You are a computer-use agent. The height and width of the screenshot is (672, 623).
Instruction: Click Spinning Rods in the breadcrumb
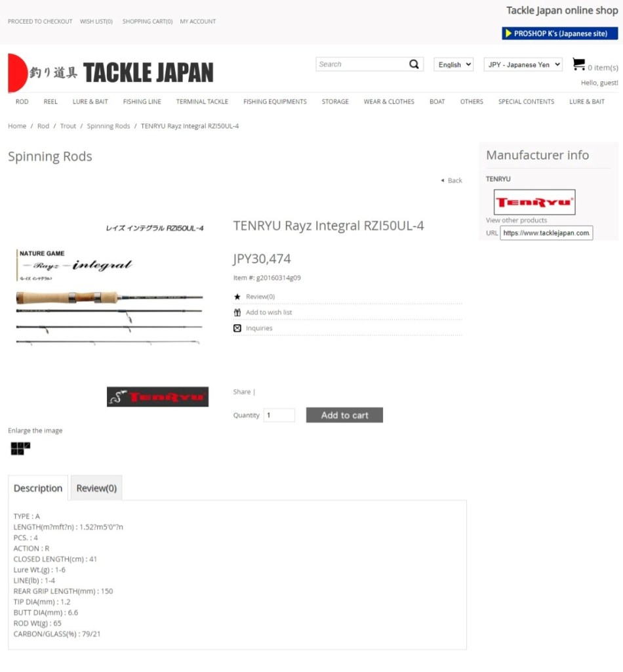click(x=108, y=126)
